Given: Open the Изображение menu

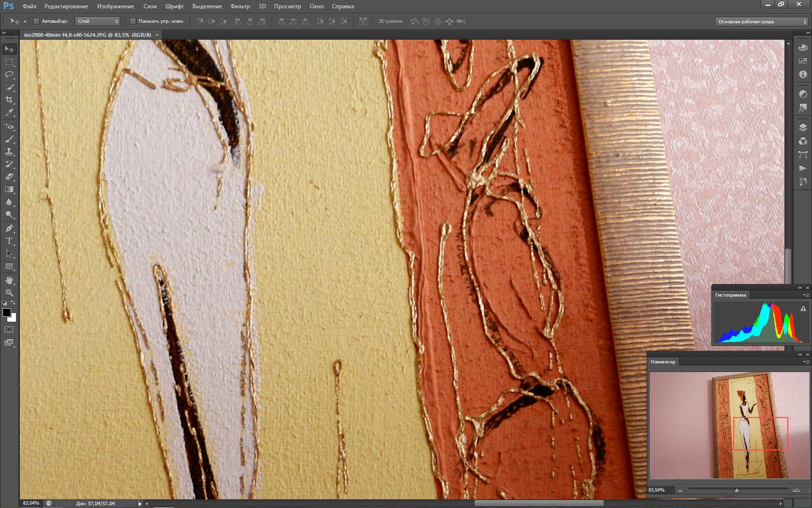Looking at the screenshot, I should [116, 6].
